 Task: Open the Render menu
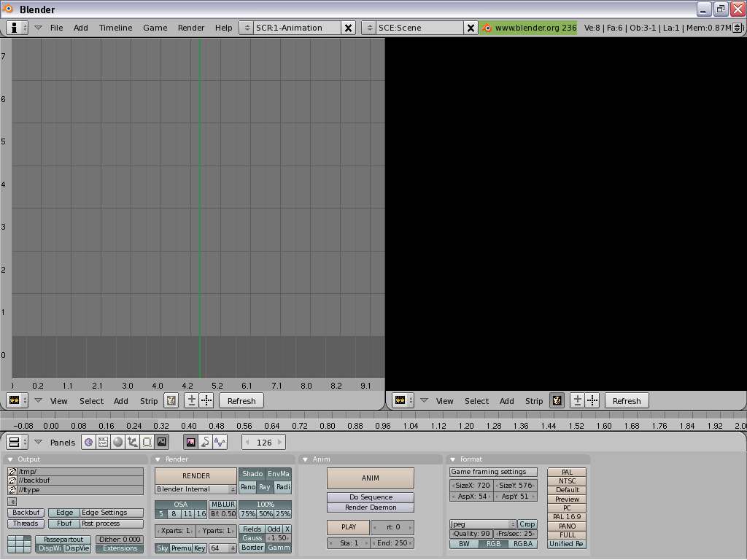191,28
